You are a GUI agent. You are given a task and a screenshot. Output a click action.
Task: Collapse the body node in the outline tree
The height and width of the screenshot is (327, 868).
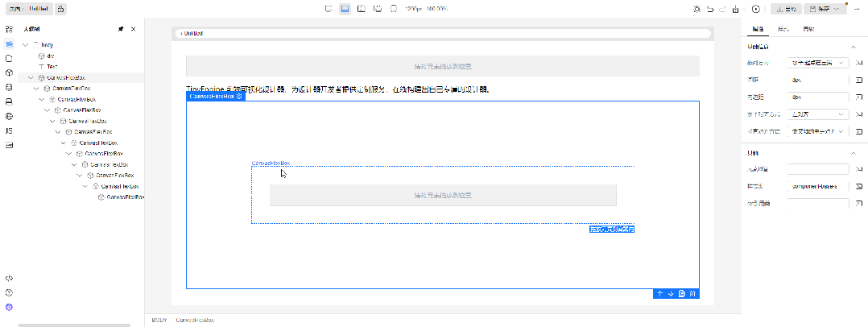click(26, 44)
